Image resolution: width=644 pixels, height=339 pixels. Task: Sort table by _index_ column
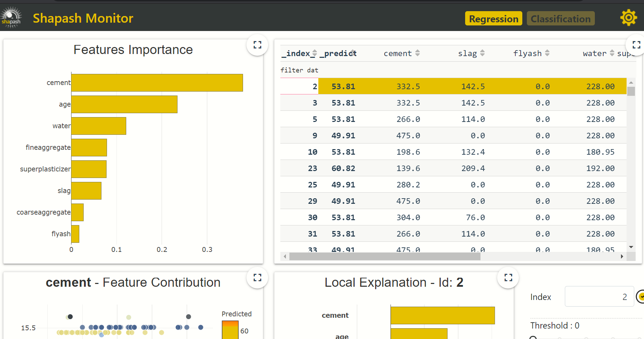(315, 53)
